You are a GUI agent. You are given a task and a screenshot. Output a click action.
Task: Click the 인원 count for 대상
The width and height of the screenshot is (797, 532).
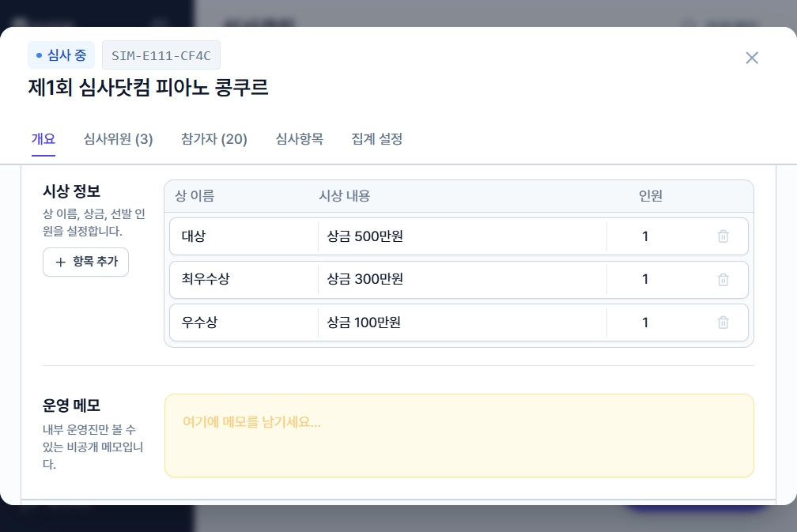pos(645,236)
